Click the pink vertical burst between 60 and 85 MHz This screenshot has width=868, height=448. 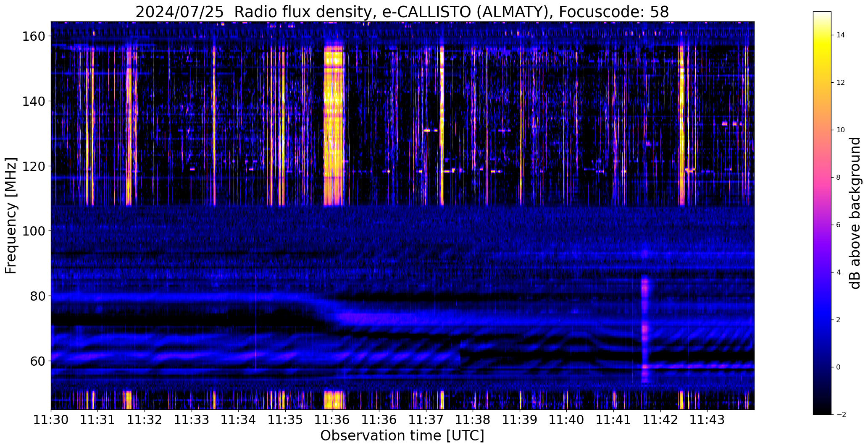click(x=645, y=330)
